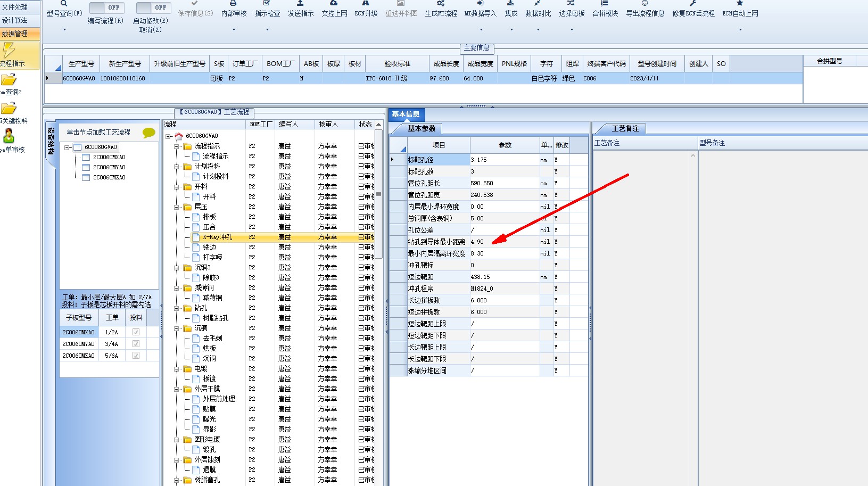
Task: Click the 选择母板 shuffle icon
Action: pos(571,3)
